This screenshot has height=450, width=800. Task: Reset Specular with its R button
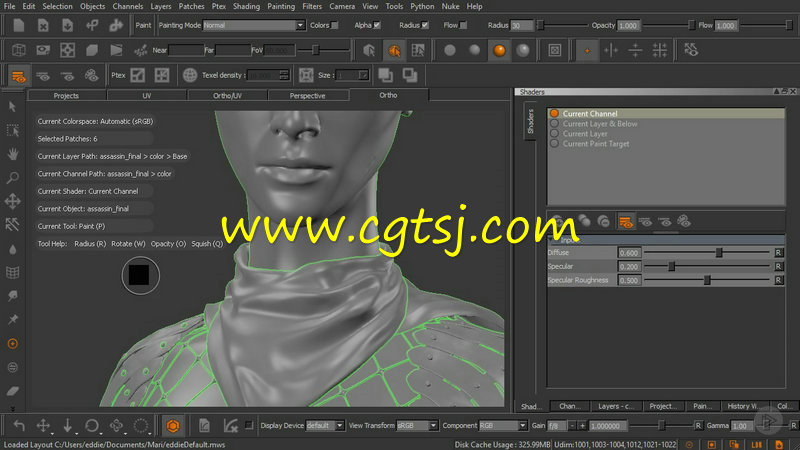pos(779,266)
